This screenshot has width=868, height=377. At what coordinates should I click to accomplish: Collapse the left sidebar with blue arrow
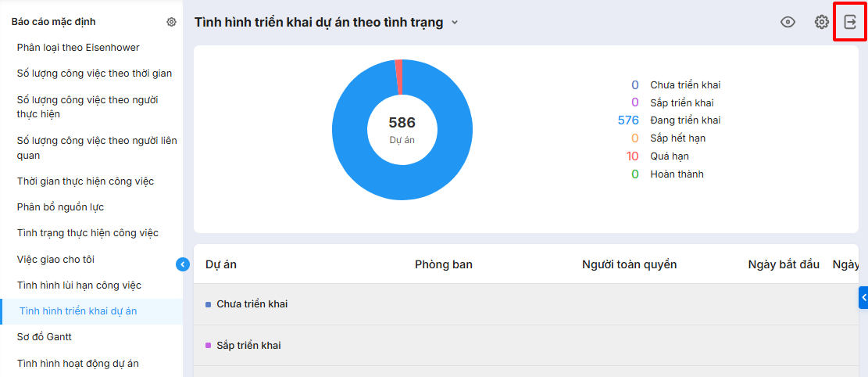[x=183, y=264]
